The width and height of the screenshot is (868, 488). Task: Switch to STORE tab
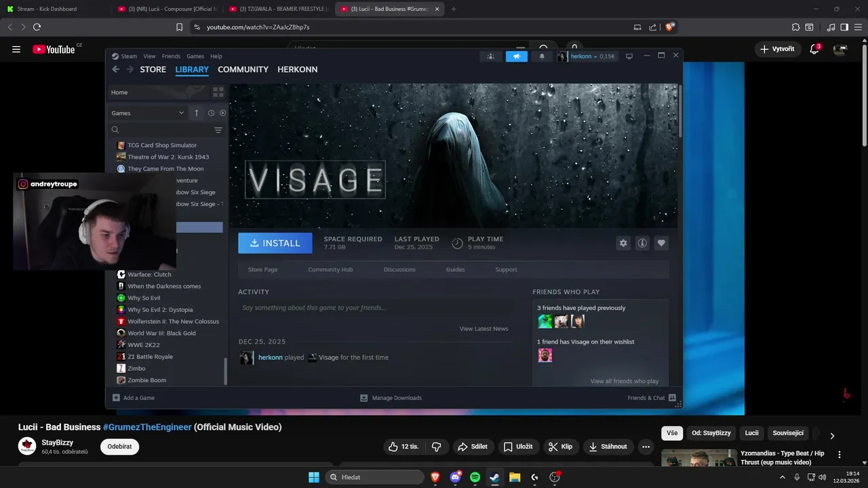[153, 69]
